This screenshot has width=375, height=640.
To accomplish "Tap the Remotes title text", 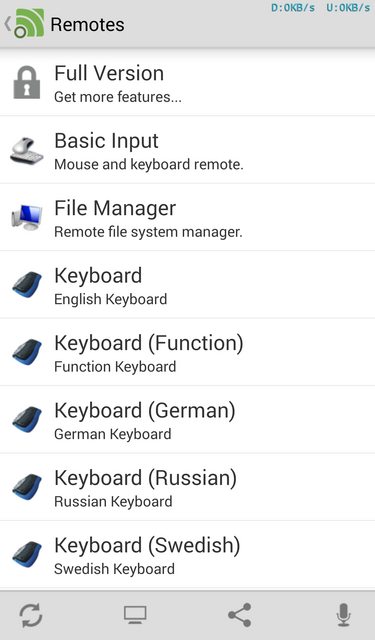I will click(87, 24).
